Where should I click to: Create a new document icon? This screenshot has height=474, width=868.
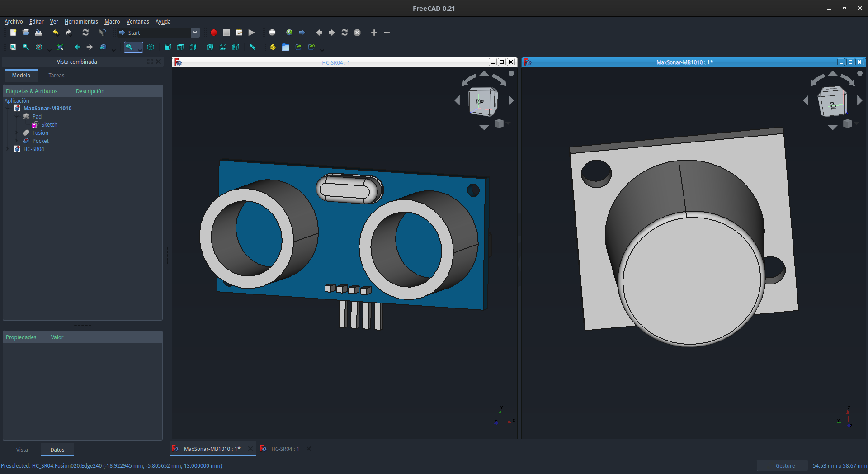click(x=13, y=33)
